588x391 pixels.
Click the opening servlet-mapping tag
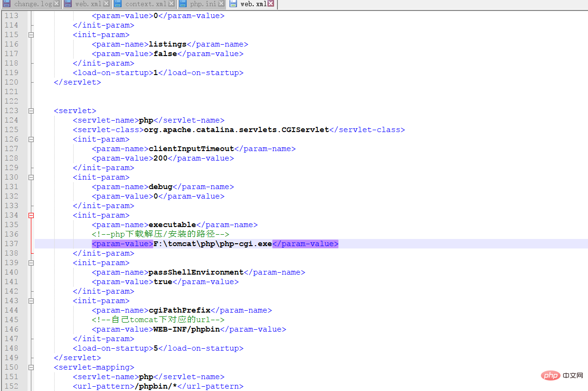pos(94,367)
